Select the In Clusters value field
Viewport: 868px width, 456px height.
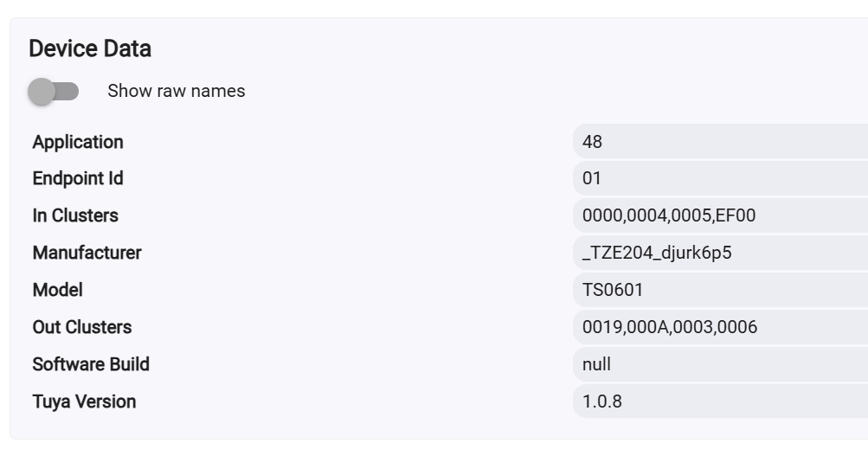pyautogui.click(x=718, y=215)
